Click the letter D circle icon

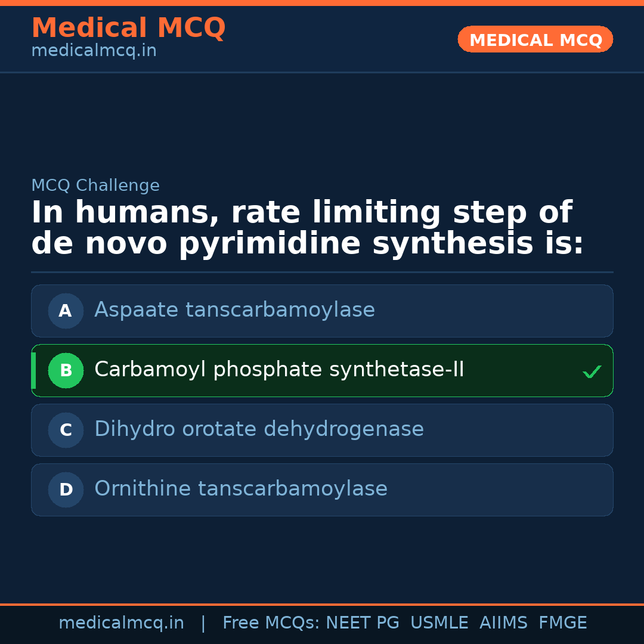click(x=66, y=490)
